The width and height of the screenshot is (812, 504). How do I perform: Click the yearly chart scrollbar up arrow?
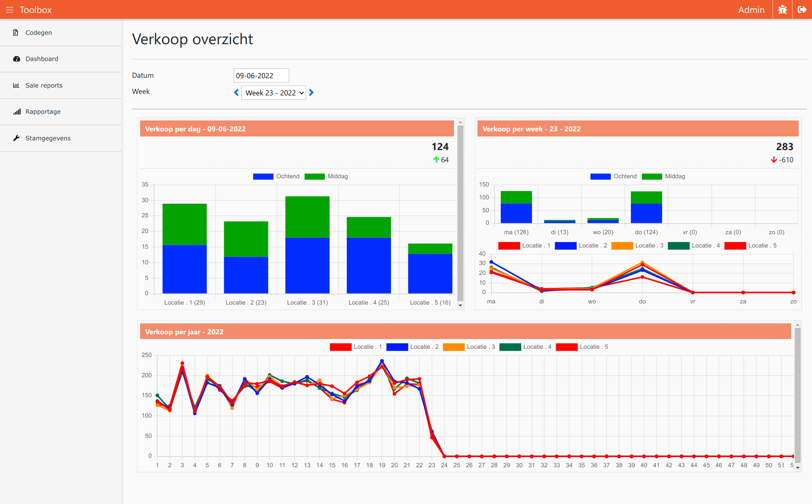[x=798, y=325]
